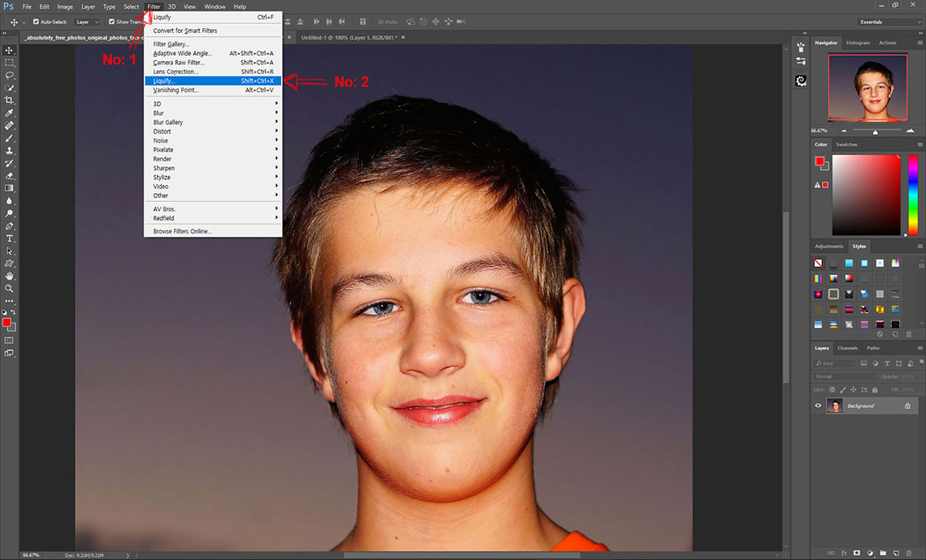Close the Untitled-1 document tab

click(403, 37)
